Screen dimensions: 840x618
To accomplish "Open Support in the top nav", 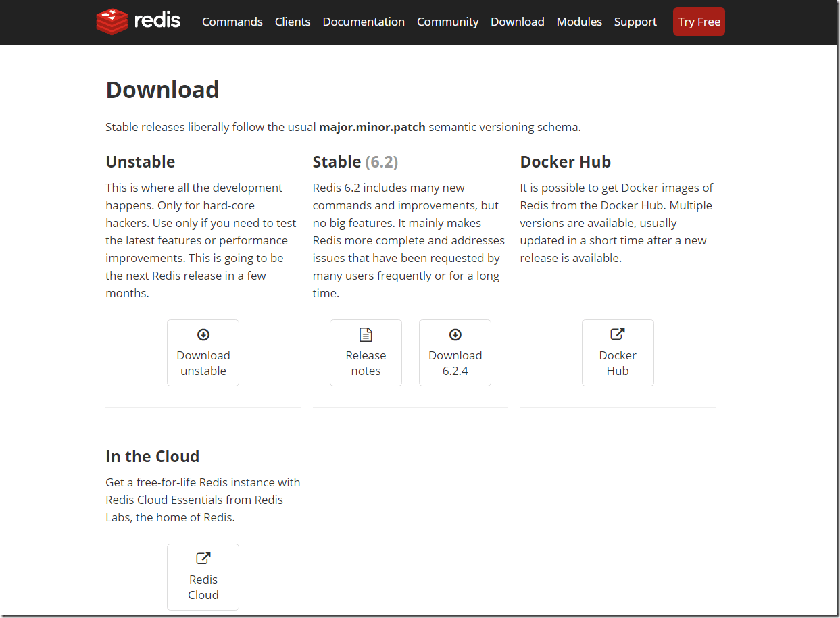I will [x=635, y=22].
